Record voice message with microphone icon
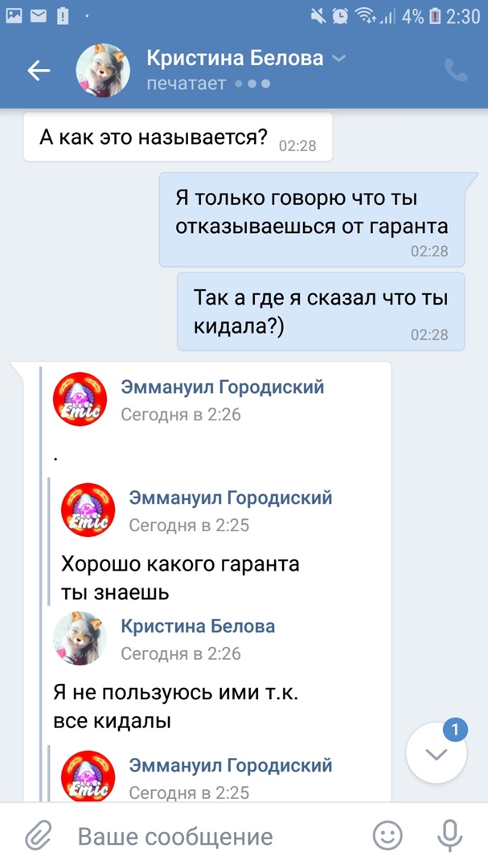This screenshot has width=488, height=868. (449, 835)
